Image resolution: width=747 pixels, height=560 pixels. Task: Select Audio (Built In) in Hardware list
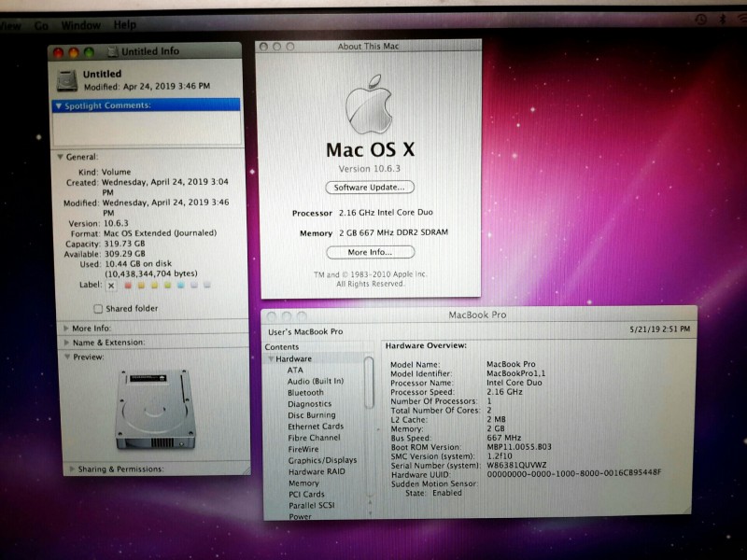(x=316, y=381)
